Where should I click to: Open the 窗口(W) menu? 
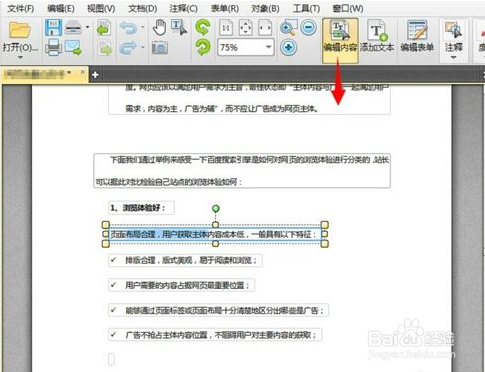(348, 8)
